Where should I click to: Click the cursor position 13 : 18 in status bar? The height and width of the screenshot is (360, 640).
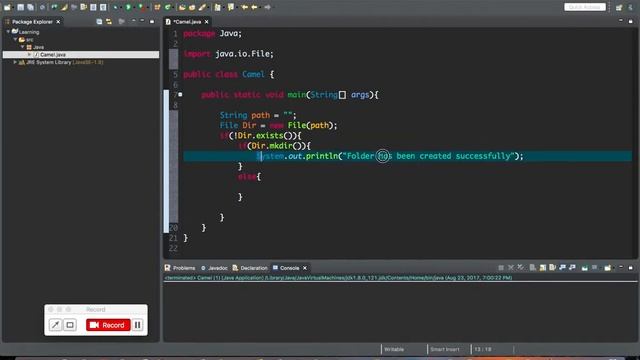483,349
